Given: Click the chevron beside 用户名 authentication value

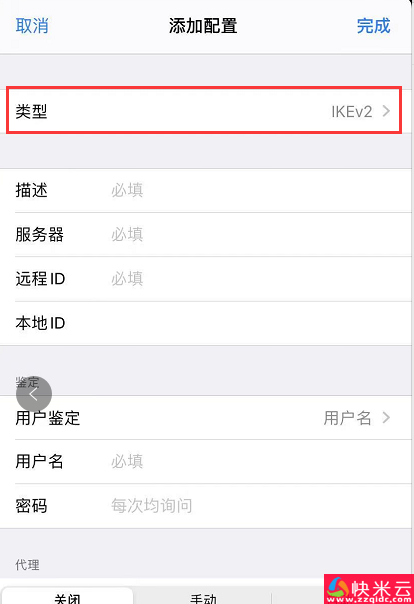Looking at the screenshot, I should [386, 418].
